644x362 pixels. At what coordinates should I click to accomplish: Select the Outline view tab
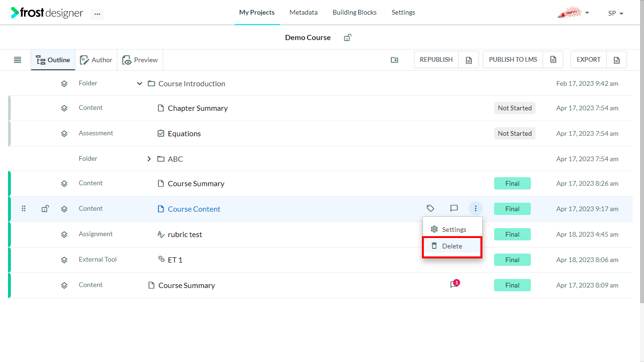coord(53,60)
